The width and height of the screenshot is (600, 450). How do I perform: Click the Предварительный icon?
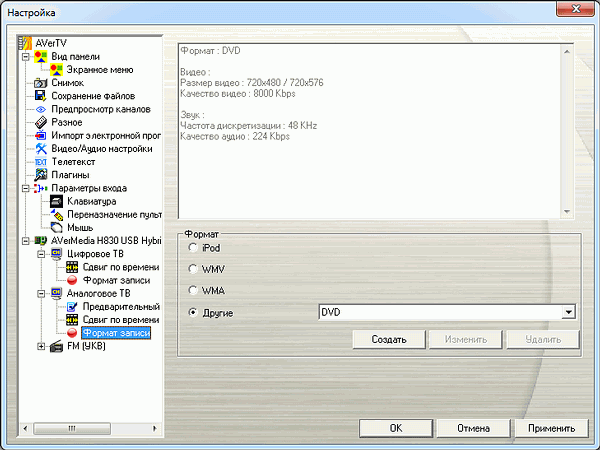tap(72, 307)
